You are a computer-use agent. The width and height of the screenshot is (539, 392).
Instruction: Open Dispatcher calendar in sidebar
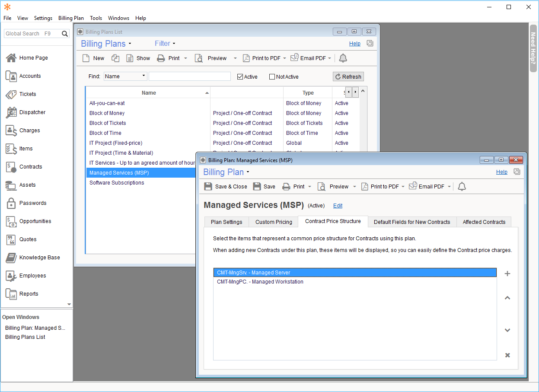[32, 112]
